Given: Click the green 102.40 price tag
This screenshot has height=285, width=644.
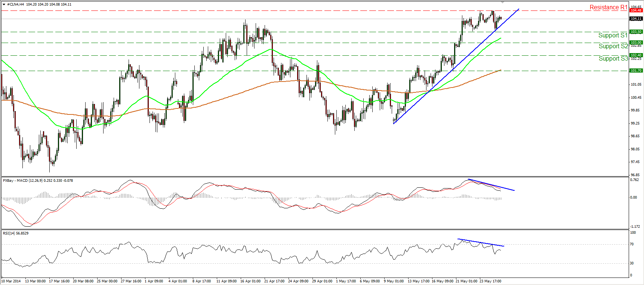Looking at the screenshot, I should [636, 55].
